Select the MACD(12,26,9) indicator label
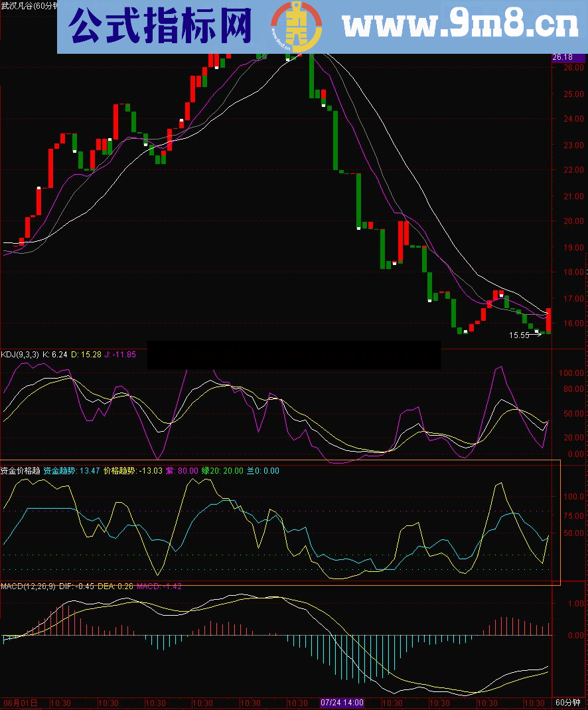The image size is (588, 710). click(x=28, y=586)
